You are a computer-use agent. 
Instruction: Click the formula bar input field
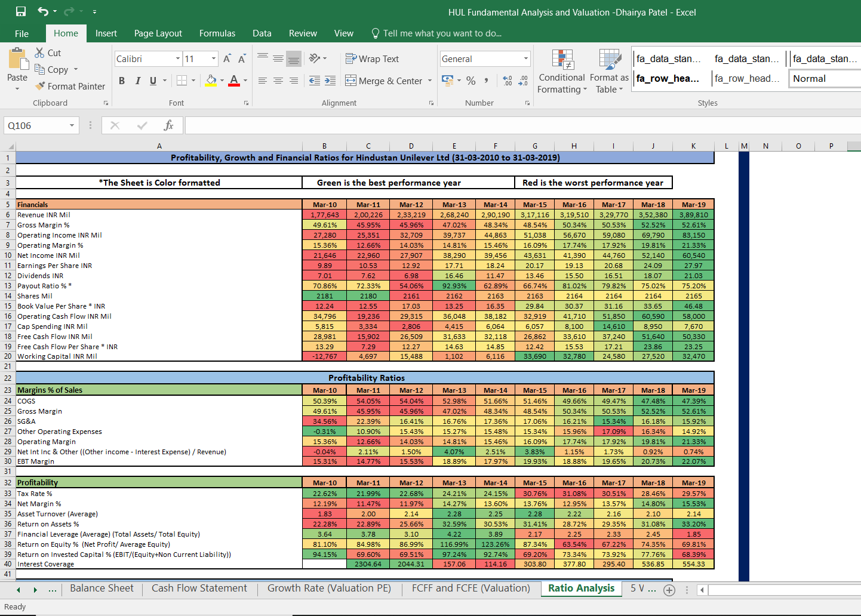[x=523, y=125]
